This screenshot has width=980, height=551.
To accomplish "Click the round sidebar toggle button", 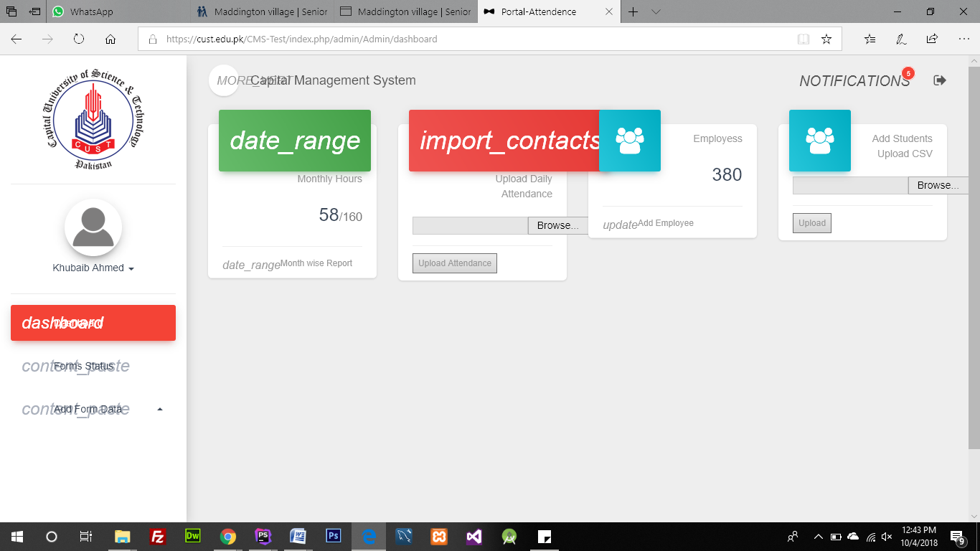I will (x=223, y=80).
